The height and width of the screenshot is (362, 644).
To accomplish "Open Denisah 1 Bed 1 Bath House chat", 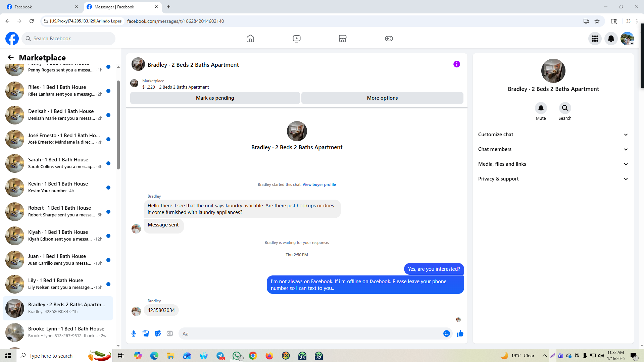I will [x=58, y=115].
